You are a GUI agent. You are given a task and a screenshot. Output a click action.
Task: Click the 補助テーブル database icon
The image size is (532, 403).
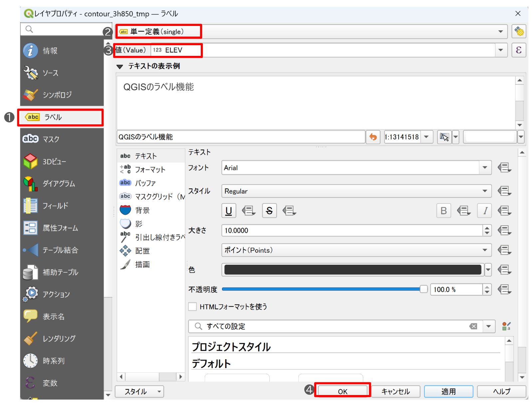point(30,272)
